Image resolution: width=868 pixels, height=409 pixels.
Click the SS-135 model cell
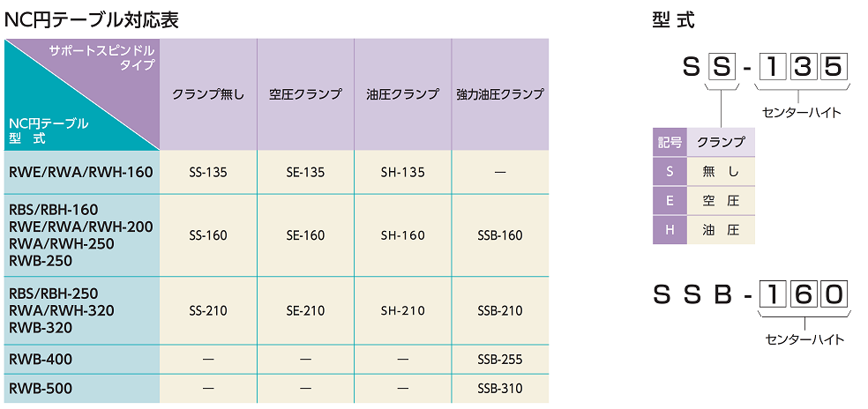point(208,172)
